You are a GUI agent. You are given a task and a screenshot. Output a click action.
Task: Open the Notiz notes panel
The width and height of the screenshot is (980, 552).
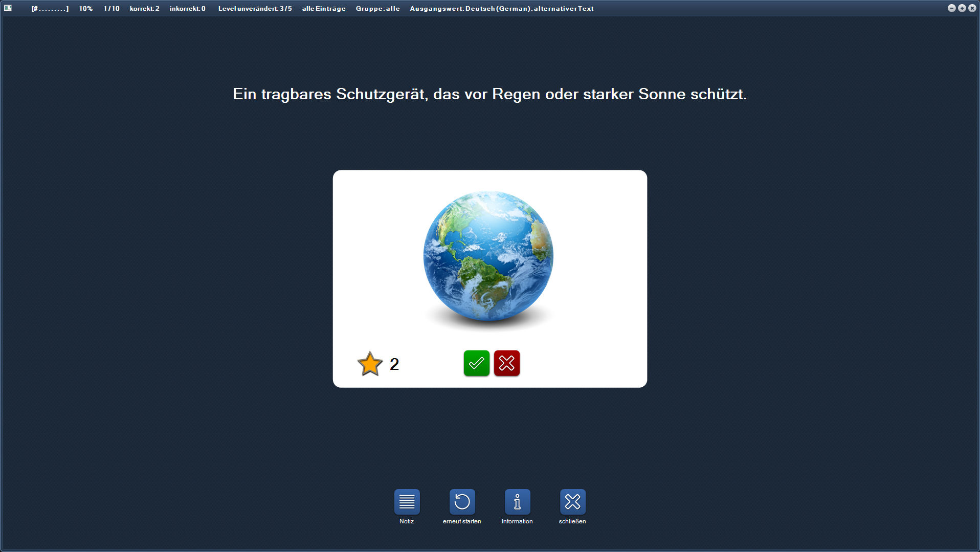[407, 502]
